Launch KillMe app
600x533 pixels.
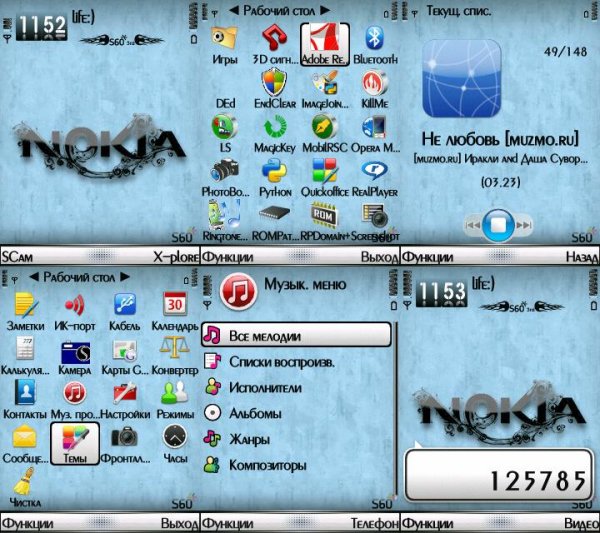pyautogui.click(x=375, y=89)
